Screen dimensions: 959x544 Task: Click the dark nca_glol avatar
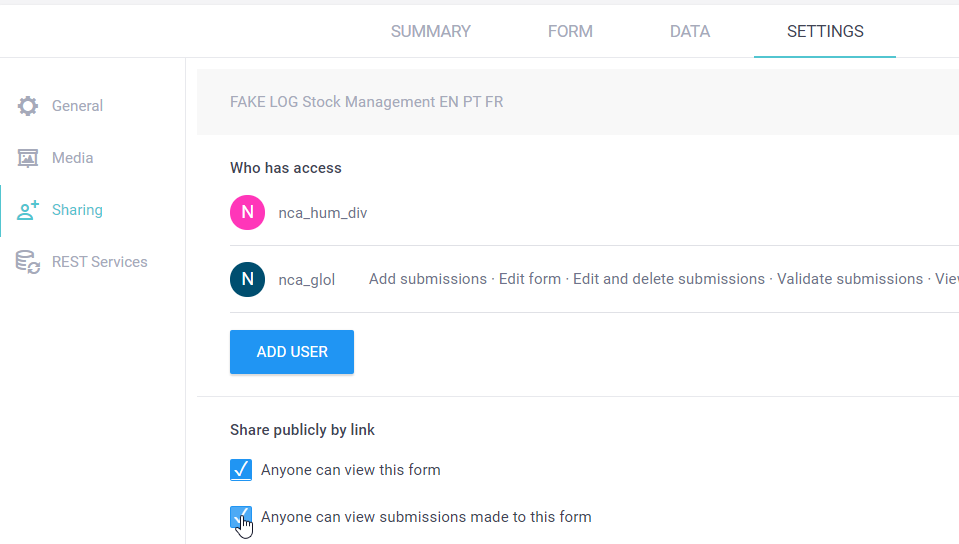(247, 280)
